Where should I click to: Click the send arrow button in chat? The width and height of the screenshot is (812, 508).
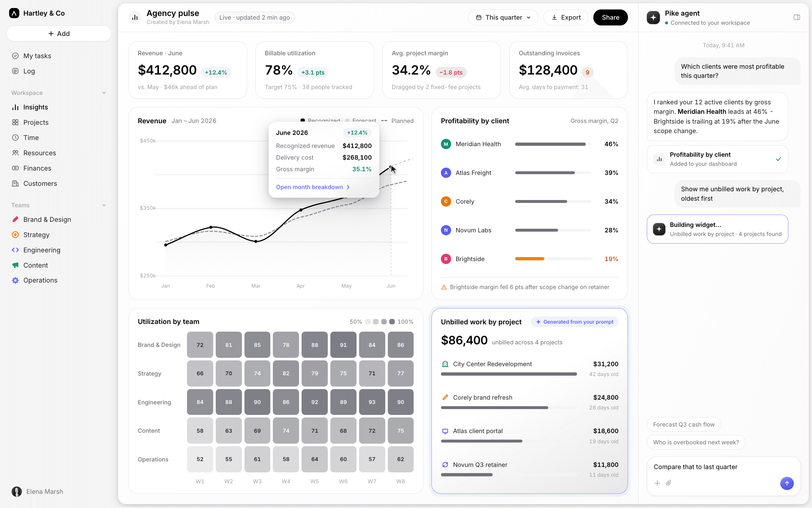[787, 483]
